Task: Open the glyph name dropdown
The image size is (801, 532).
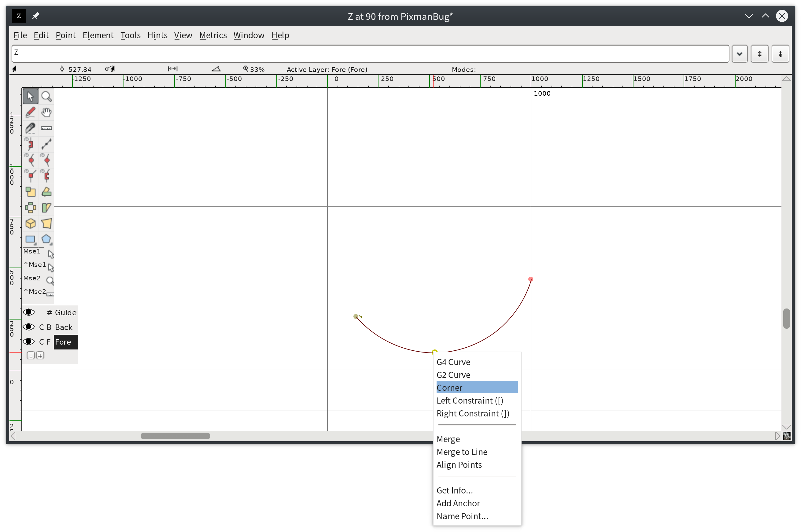Action: (x=739, y=53)
